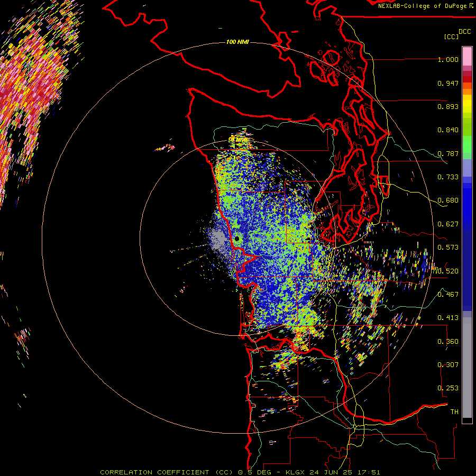Select the 0.733 colorbar value label

point(448,177)
